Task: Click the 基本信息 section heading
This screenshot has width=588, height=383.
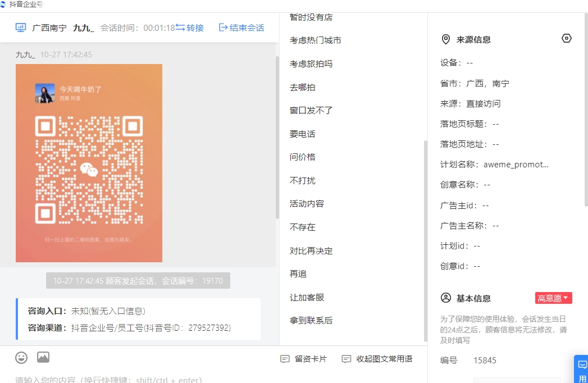Action: coord(473,299)
